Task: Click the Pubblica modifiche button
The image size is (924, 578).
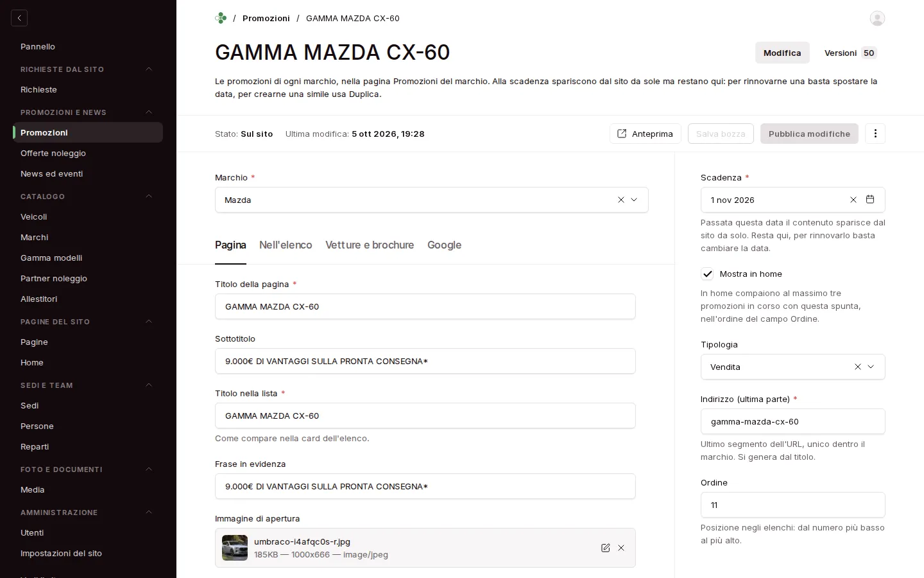Action: [x=809, y=134]
